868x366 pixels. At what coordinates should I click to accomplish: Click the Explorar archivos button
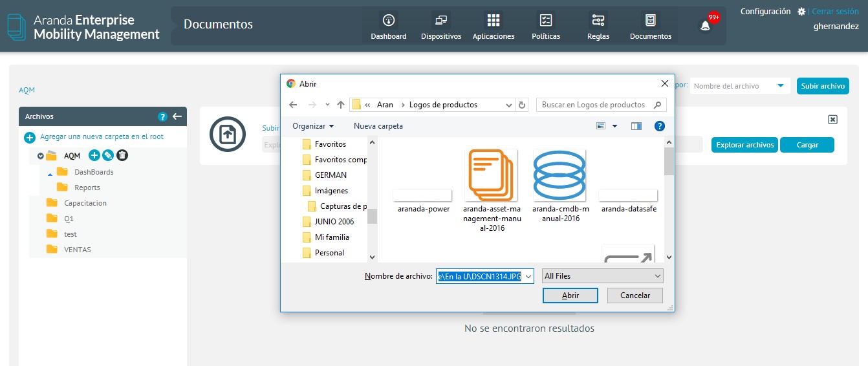click(745, 145)
